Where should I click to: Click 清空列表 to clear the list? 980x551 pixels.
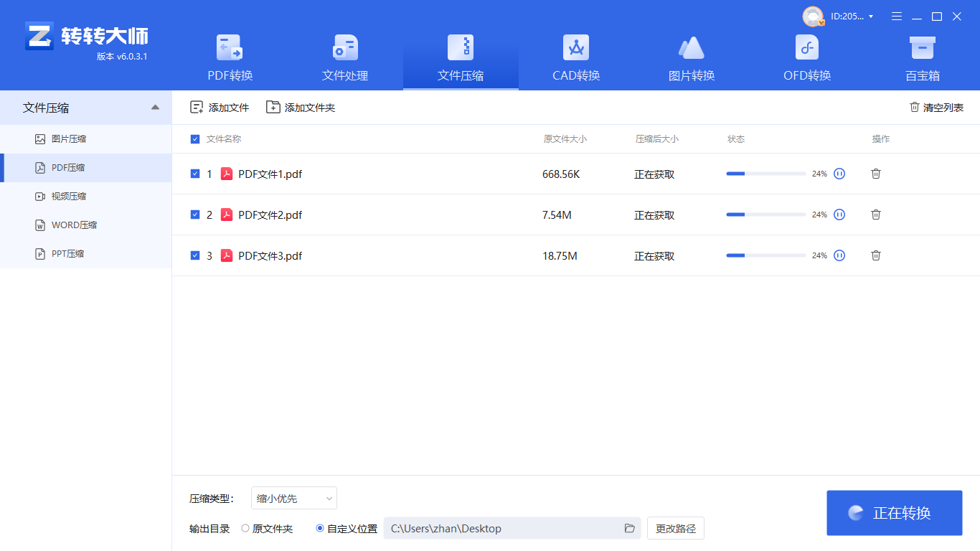tap(936, 108)
